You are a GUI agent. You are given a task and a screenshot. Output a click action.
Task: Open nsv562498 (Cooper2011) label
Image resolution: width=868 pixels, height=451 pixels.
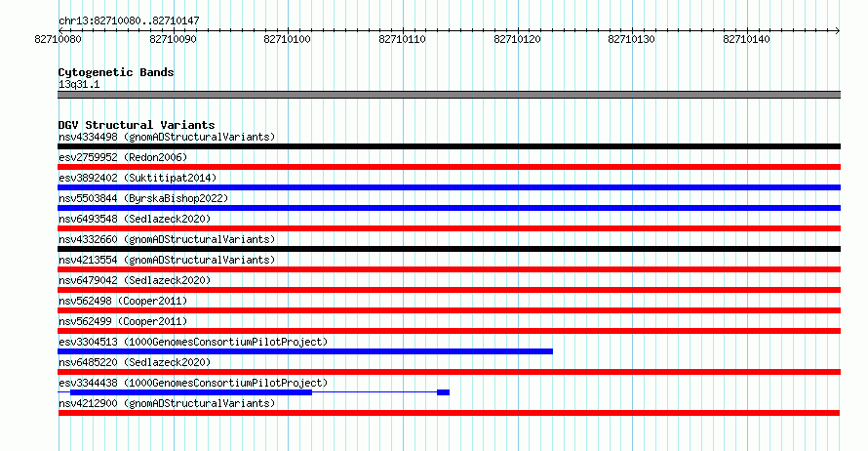tap(123, 301)
